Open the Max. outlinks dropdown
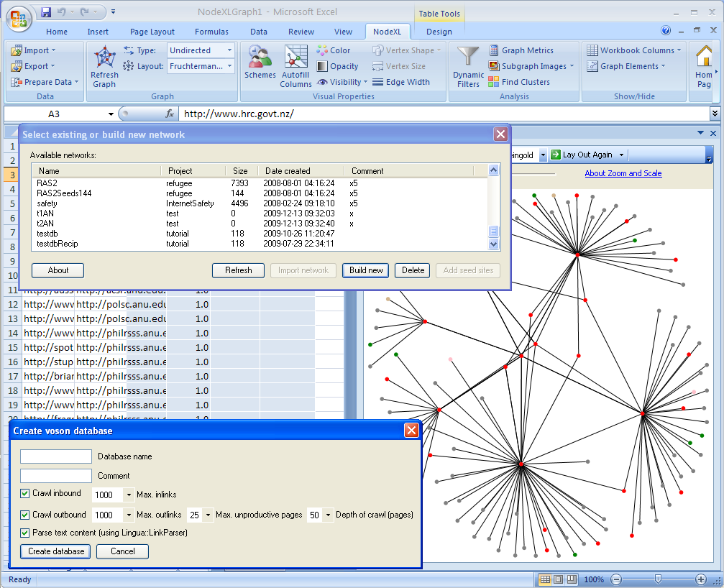The height and width of the screenshot is (588, 724). (129, 515)
